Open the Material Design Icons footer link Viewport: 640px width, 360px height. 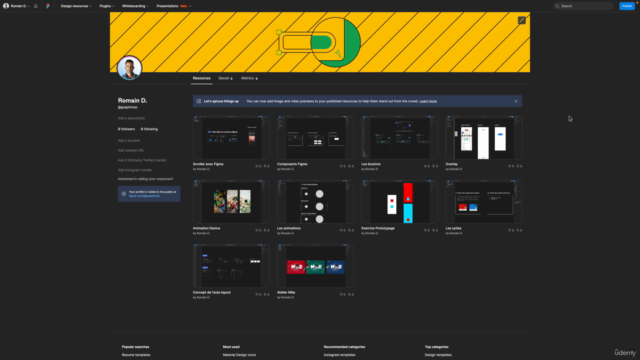[x=239, y=355]
